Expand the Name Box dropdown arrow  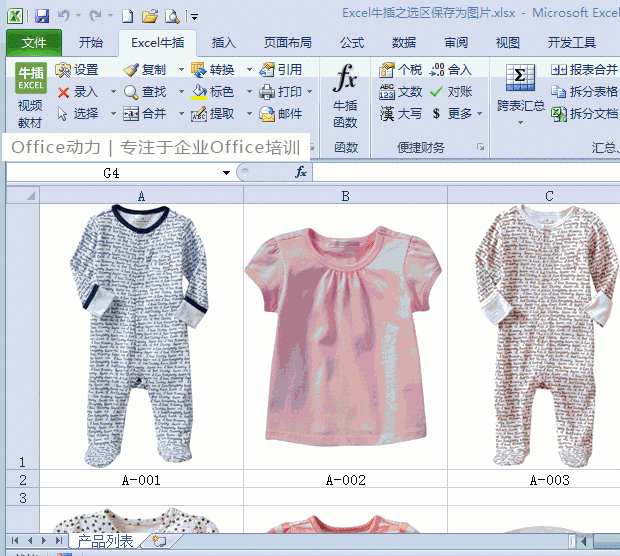(x=226, y=173)
